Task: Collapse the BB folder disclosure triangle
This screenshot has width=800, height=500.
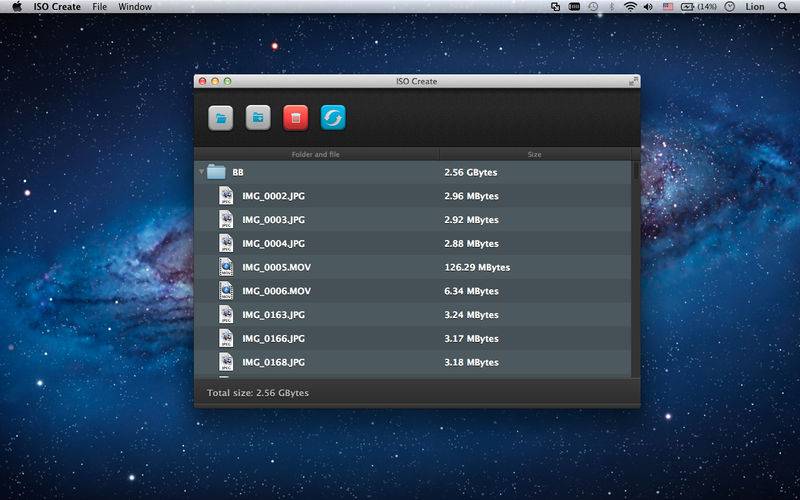Action: point(202,172)
